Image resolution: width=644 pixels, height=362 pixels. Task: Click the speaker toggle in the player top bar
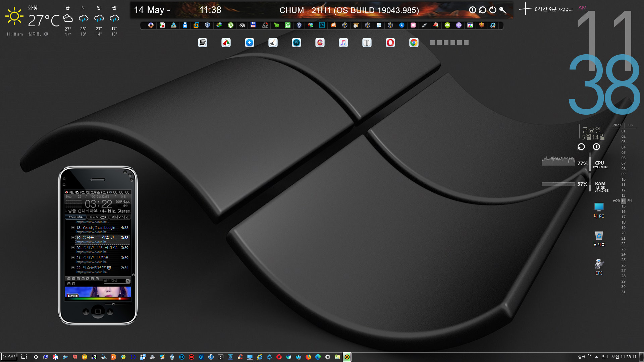(99, 192)
